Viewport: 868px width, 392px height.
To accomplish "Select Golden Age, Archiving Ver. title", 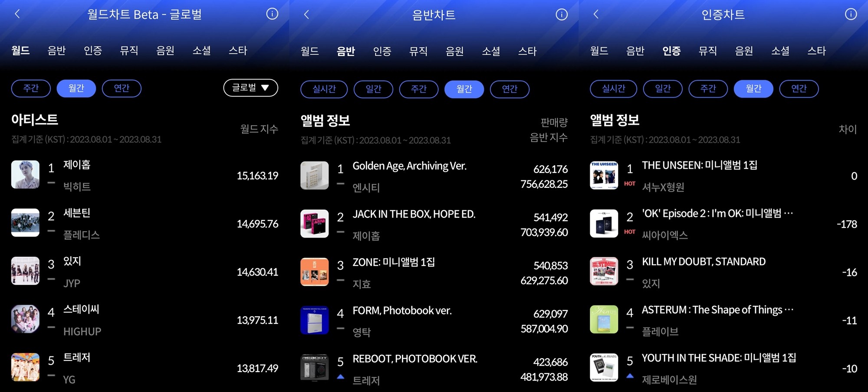I will pos(409,166).
